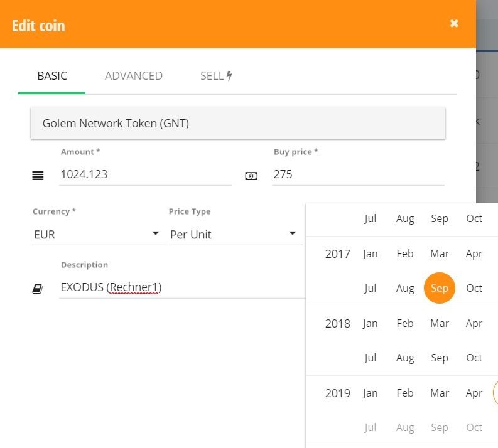The image size is (498, 448).
Task: Select highlighted Sep 2017 in month picker
Action: (439, 288)
